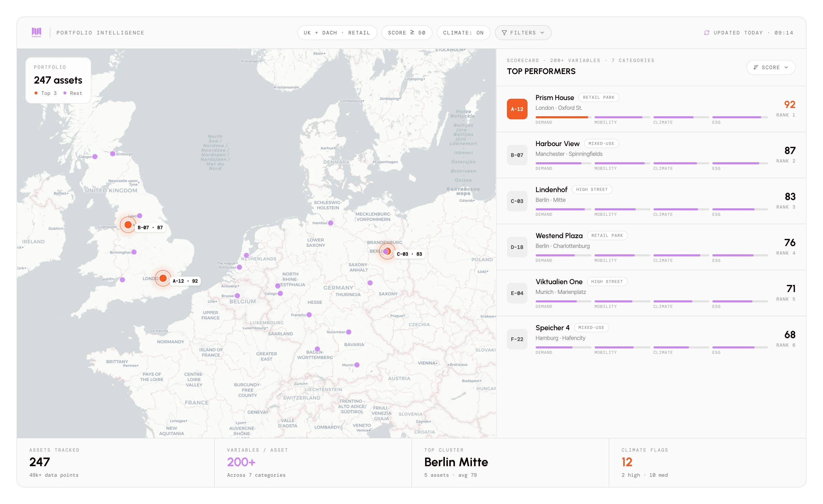Screen dimensions: 823x504
Task: Click the C-03 · 83 map label
Action: tap(409, 254)
